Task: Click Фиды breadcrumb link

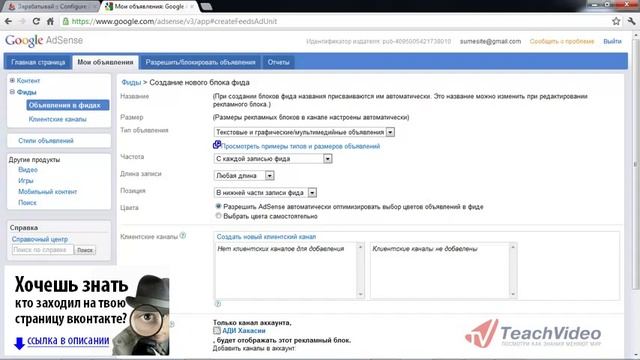Action: pyautogui.click(x=131, y=82)
